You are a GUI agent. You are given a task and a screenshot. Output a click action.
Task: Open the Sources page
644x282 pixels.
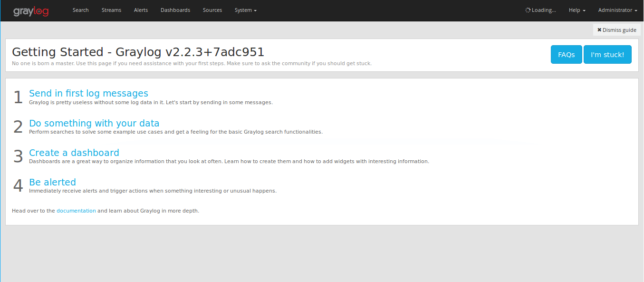click(212, 10)
